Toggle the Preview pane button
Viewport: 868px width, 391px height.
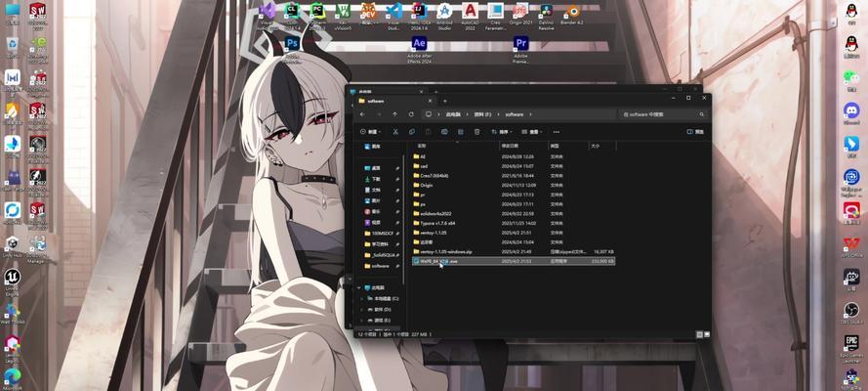[695, 132]
